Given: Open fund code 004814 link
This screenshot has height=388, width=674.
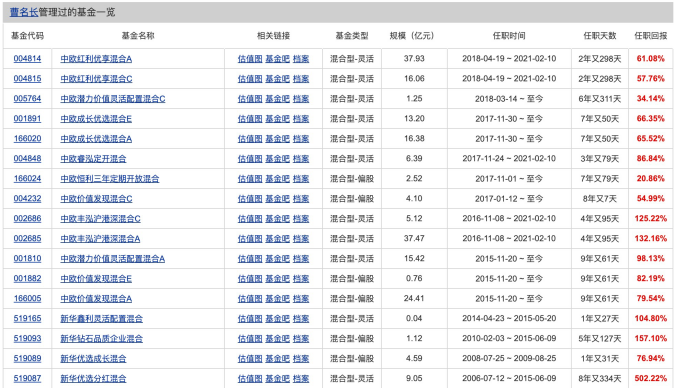Looking at the screenshot, I should (28, 58).
